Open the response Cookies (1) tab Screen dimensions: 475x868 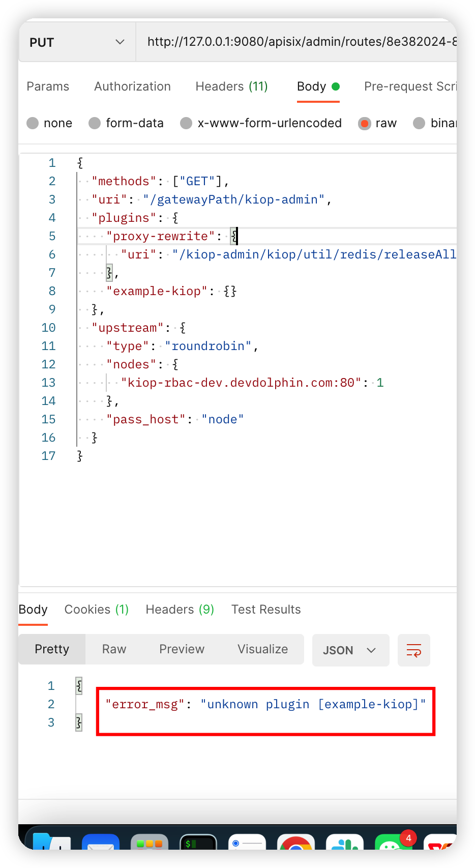[x=97, y=610]
